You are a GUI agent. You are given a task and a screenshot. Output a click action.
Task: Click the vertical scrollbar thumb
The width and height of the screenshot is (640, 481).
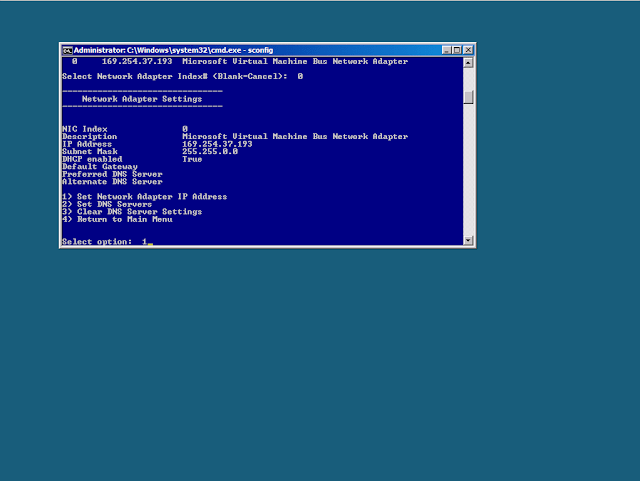(468, 97)
